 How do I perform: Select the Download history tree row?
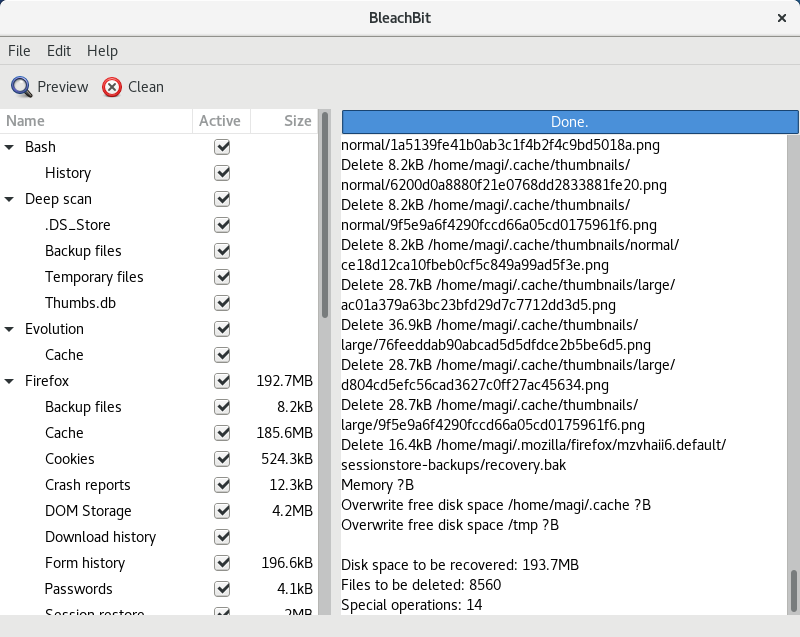tap(159, 538)
